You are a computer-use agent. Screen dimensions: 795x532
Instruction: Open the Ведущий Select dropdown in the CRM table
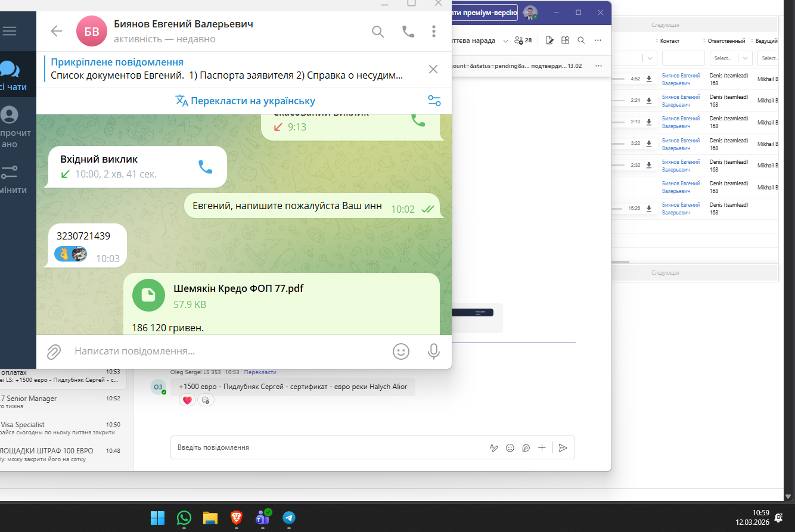click(x=768, y=58)
